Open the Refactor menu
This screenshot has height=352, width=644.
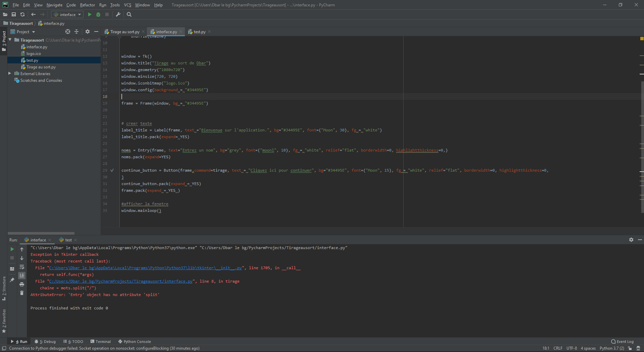(x=88, y=5)
